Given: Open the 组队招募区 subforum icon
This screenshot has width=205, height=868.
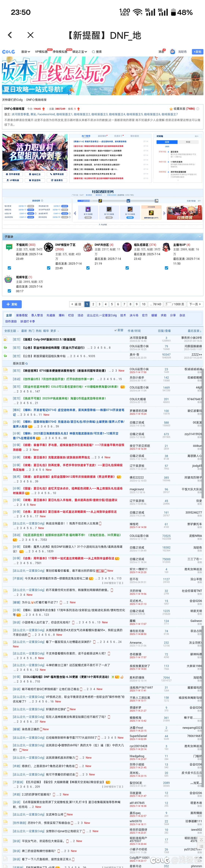Looking at the screenshot, I should pyautogui.click(x=127, y=247).
